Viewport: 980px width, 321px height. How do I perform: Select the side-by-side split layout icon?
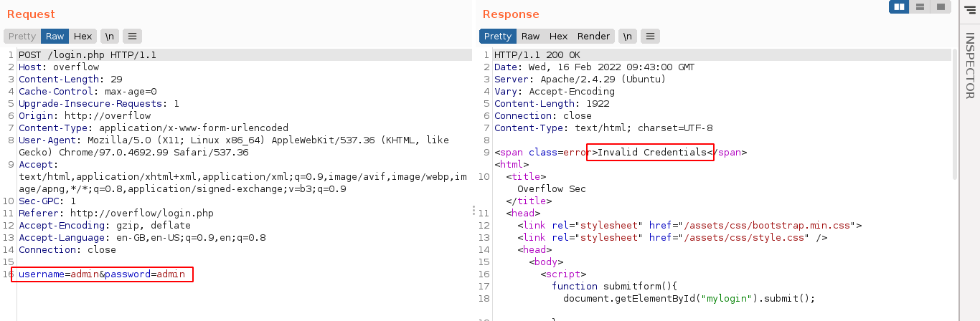pos(899,7)
